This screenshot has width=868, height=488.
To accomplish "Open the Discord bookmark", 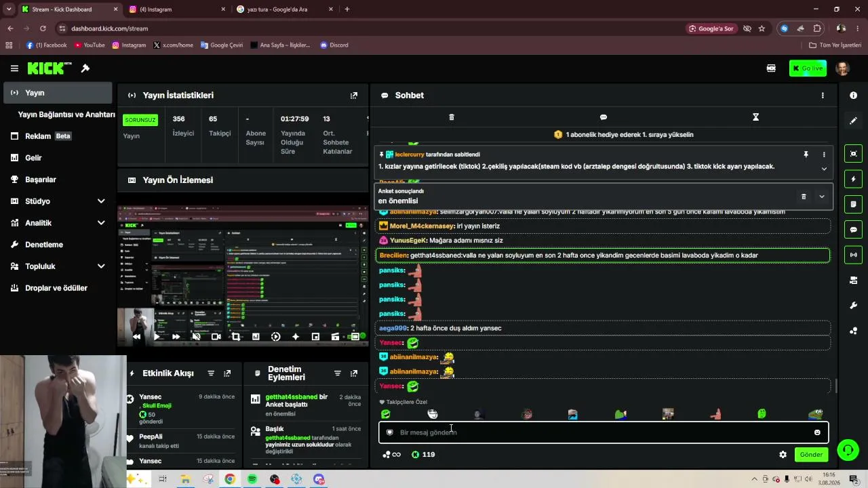I will [334, 45].
